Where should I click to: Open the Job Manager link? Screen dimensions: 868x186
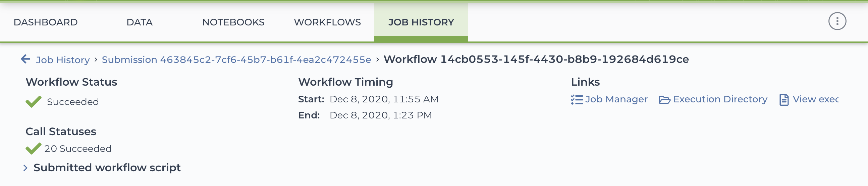616,100
